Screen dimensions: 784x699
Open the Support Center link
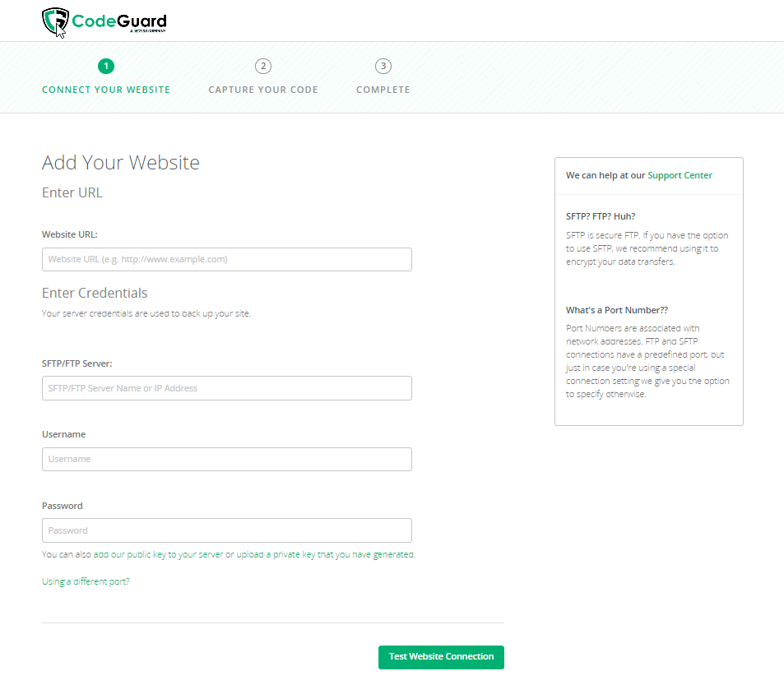pyautogui.click(x=680, y=175)
